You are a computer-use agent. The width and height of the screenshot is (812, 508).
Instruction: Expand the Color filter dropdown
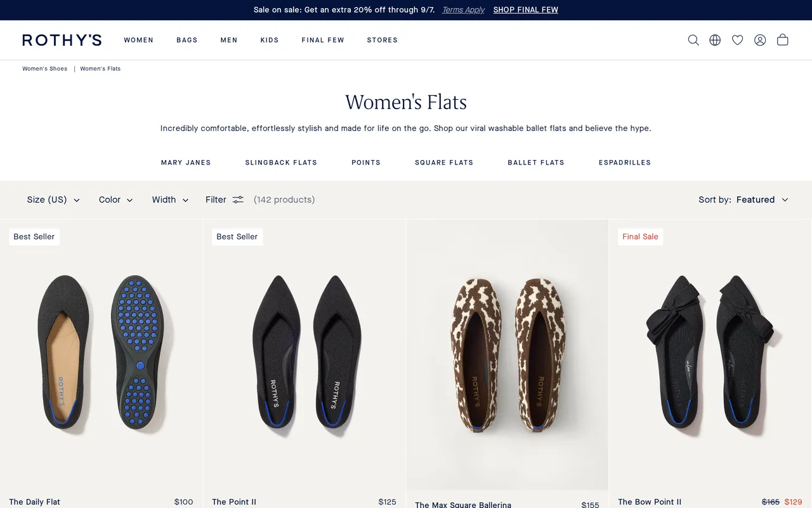(x=115, y=199)
